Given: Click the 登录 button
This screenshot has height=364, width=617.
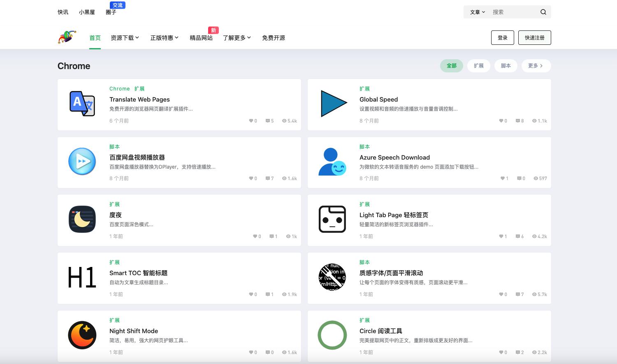Looking at the screenshot, I should 503,38.
